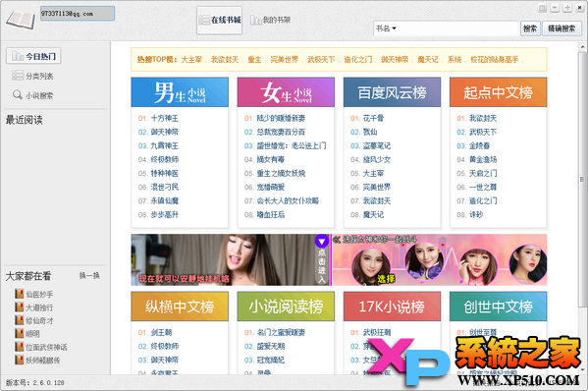Open the 分类列表 list icon
Viewport: 588px width, 391px height.
coord(18,76)
